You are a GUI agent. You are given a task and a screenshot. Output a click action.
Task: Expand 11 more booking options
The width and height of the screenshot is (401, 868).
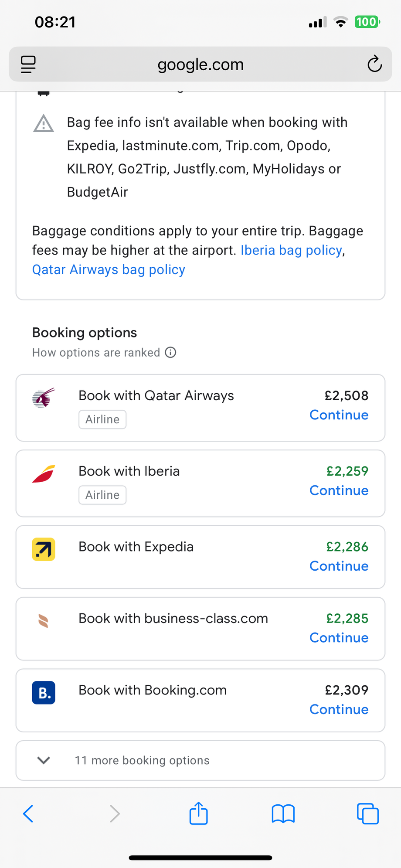[200, 760]
